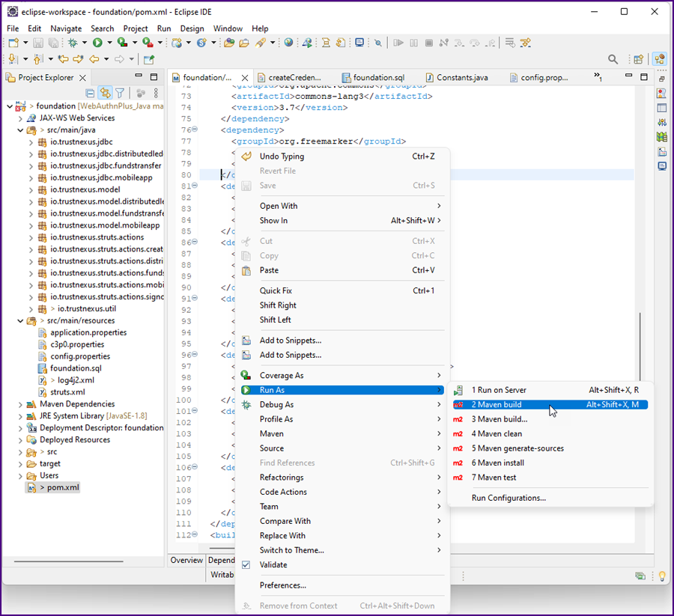This screenshot has width=674, height=616.
Task: Click the toolbar search magnifier icon
Action: point(613,60)
